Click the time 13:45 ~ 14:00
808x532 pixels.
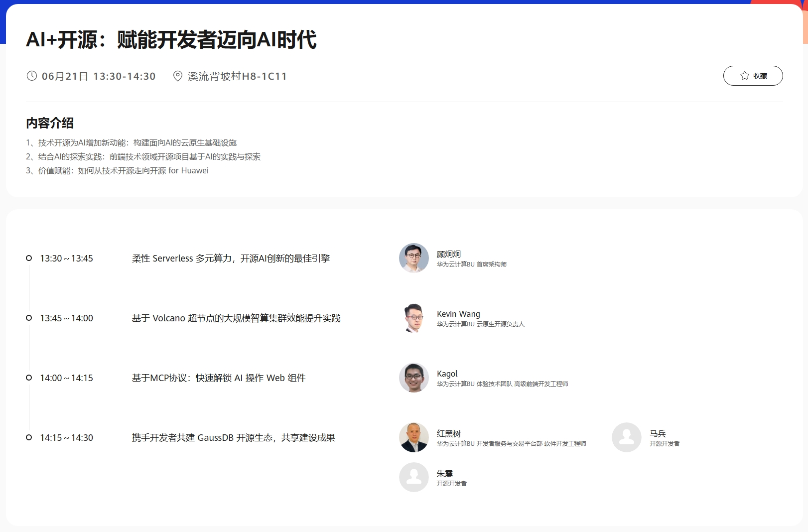[x=67, y=318]
